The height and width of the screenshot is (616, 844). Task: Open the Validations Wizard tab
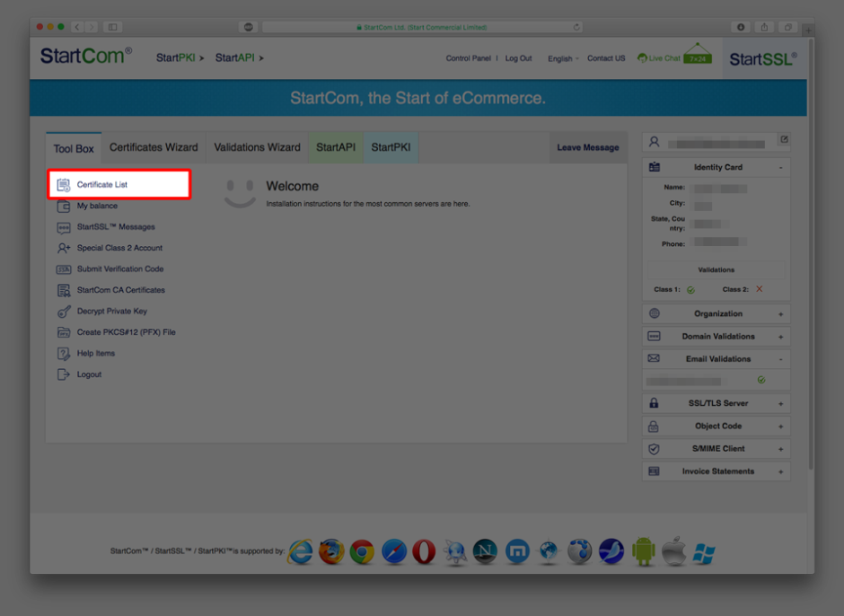(x=257, y=147)
